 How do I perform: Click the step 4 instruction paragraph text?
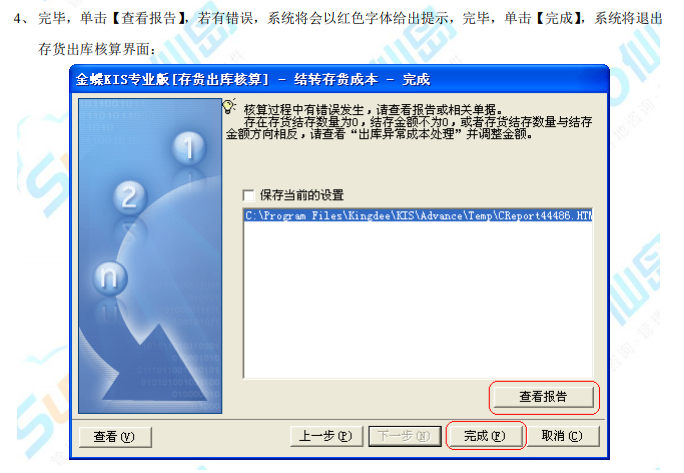click(x=338, y=18)
